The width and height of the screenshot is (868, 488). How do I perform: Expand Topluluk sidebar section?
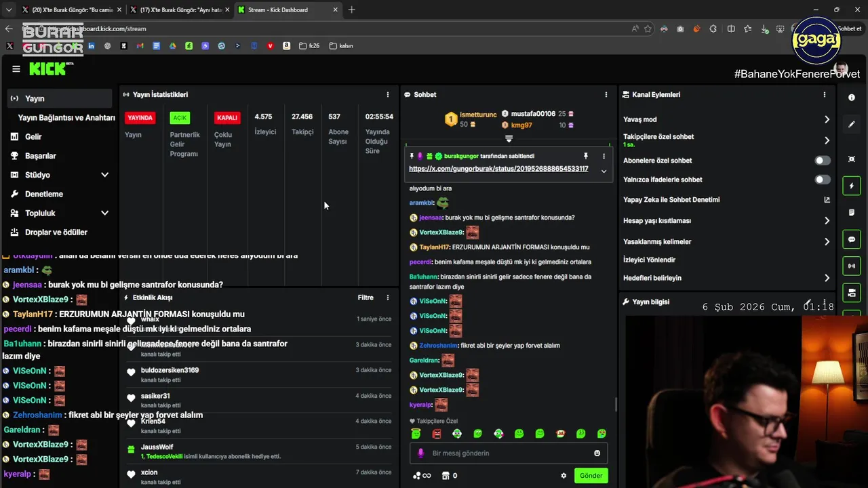tap(104, 213)
